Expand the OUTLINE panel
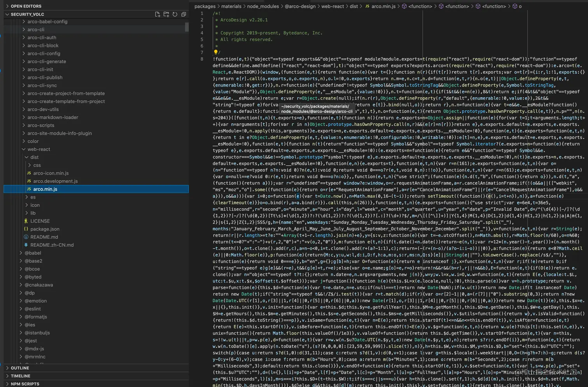588x387 pixels. [x=7, y=368]
